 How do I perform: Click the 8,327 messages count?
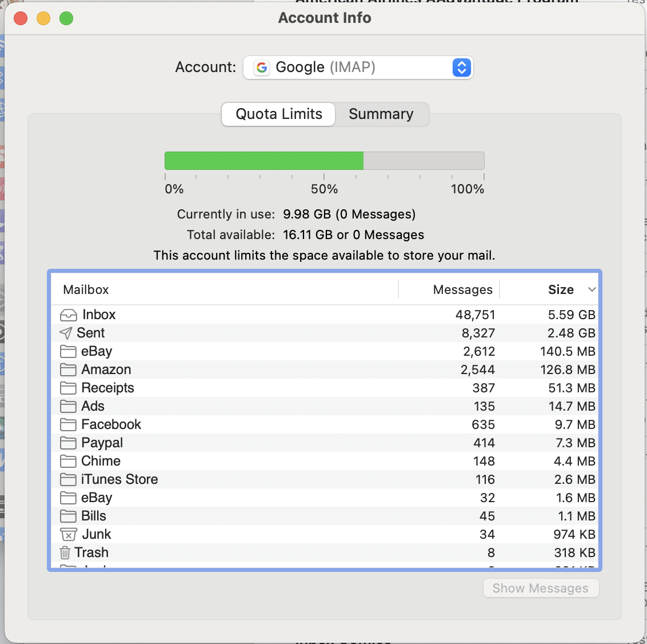point(478,333)
